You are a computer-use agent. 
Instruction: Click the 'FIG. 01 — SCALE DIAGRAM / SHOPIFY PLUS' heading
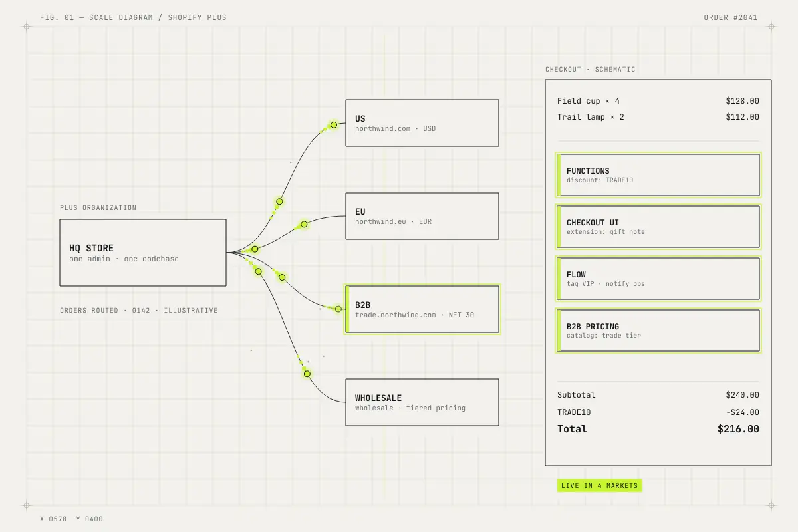(133, 17)
